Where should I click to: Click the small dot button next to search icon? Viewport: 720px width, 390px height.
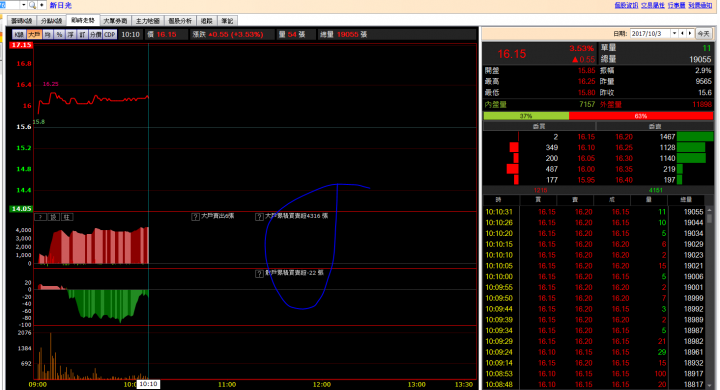(x=42, y=5)
